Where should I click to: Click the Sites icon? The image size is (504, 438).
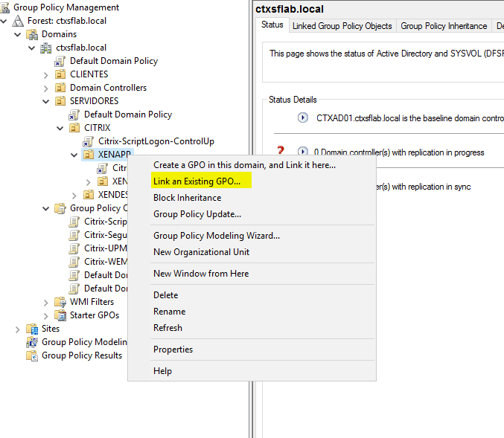click(x=32, y=329)
